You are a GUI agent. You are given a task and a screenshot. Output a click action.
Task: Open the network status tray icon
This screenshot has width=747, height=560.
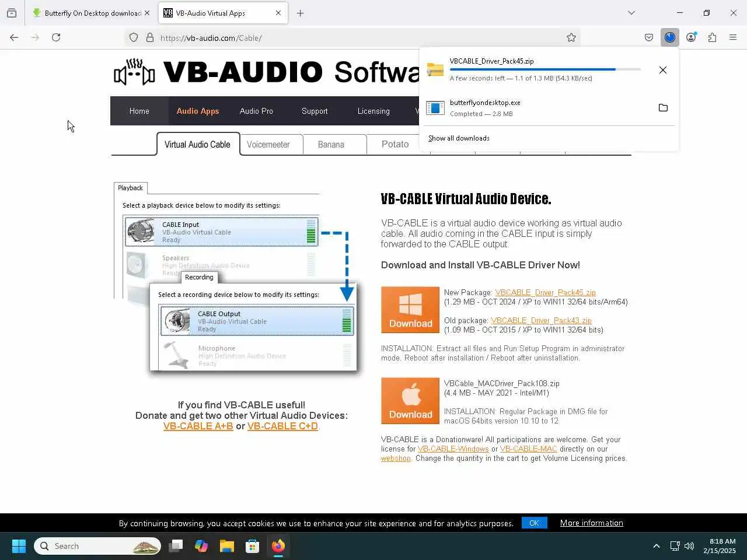coord(675,546)
